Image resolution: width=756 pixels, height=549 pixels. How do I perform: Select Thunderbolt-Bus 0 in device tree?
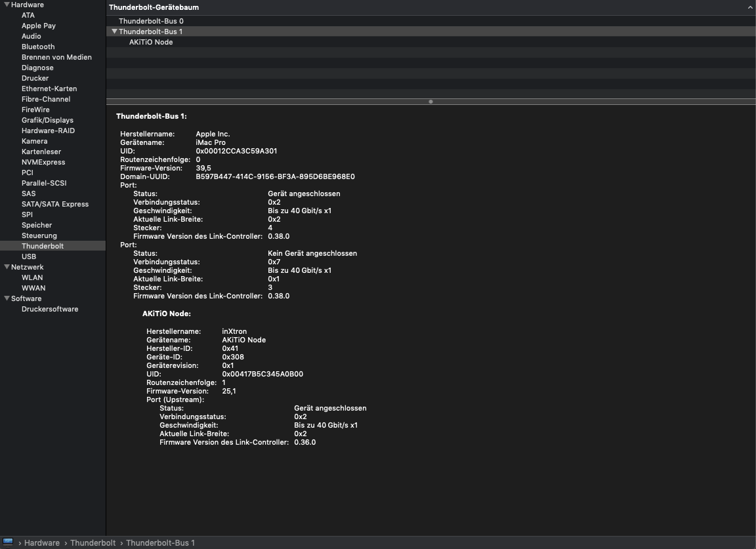pyautogui.click(x=151, y=21)
